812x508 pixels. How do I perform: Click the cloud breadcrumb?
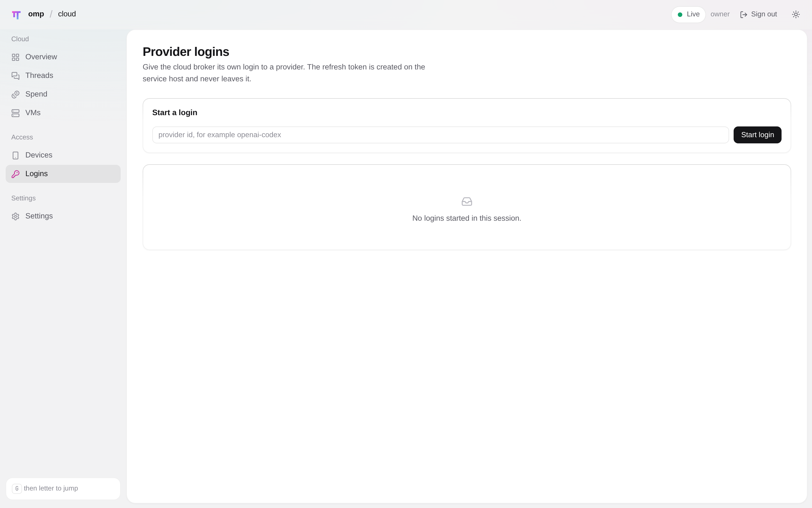pos(67,14)
